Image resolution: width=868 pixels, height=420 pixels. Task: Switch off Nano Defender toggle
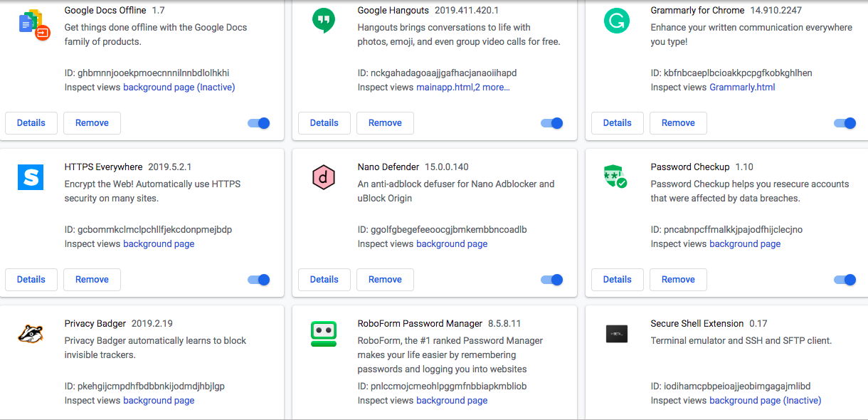click(x=552, y=280)
